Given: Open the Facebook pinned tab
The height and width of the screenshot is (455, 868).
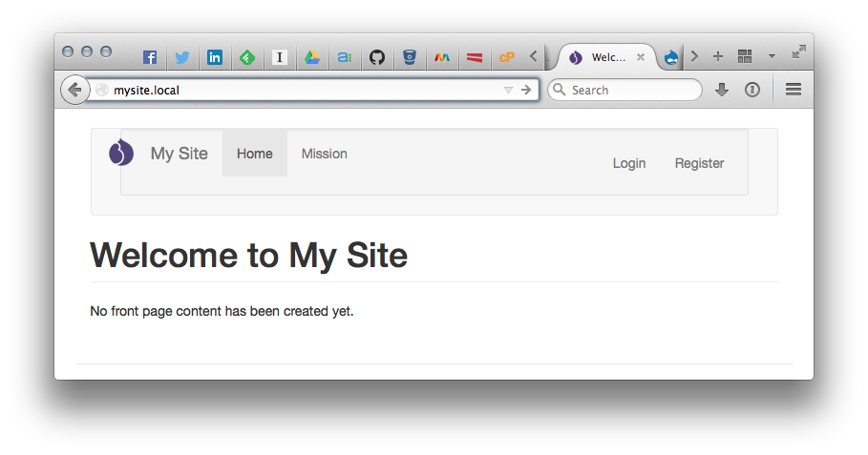Looking at the screenshot, I should 150,57.
